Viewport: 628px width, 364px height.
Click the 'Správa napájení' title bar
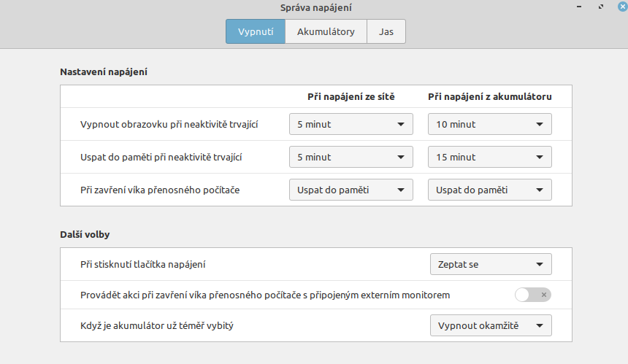[314, 7]
